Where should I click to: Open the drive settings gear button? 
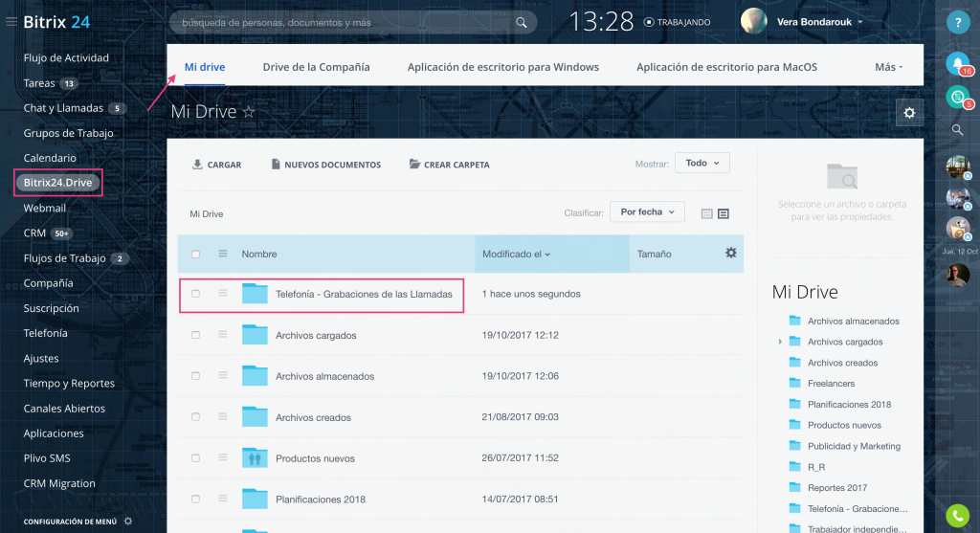point(909,113)
